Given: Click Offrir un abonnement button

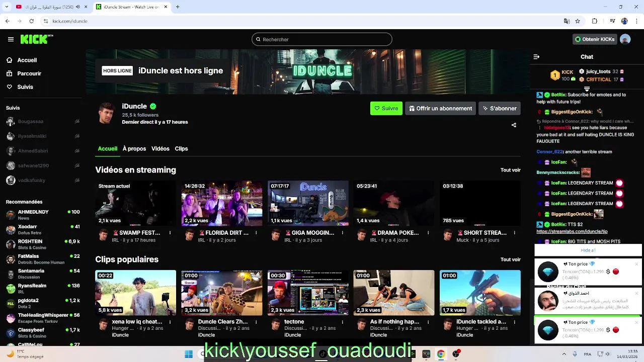Looking at the screenshot, I should coord(440,108).
